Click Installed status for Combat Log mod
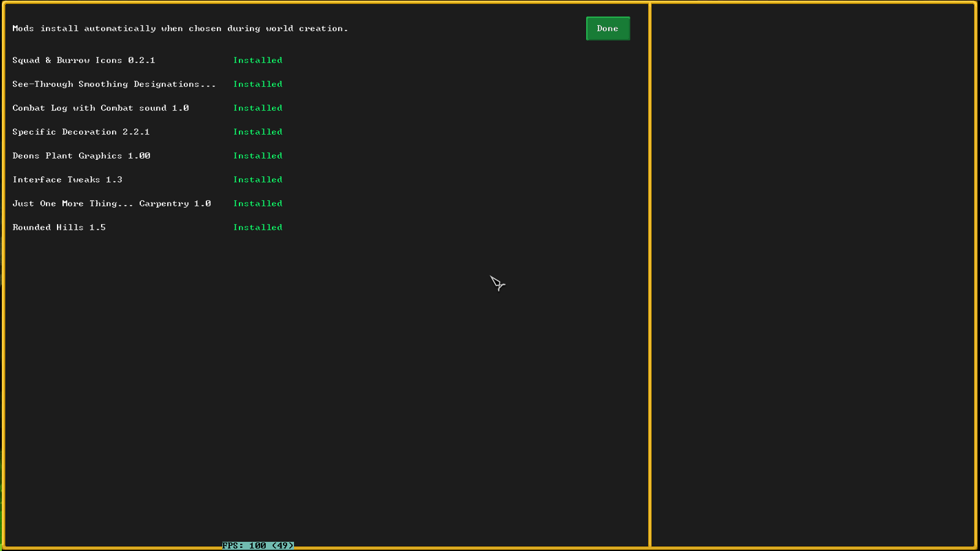The height and width of the screenshot is (551, 980). [x=258, y=108]
